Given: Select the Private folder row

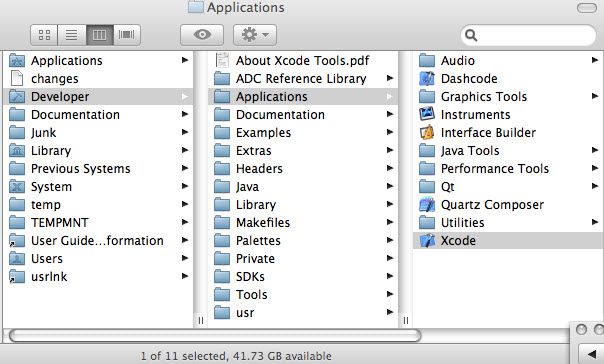Looking at the screenshot, I should [x=303, y=258].
